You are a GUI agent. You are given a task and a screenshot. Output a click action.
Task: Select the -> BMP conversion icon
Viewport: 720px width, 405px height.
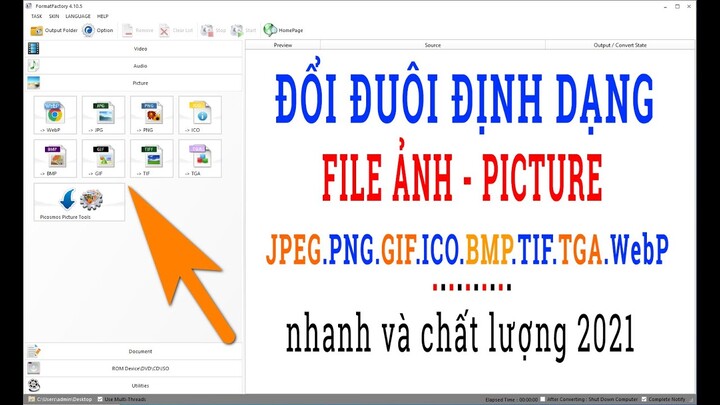55,158
